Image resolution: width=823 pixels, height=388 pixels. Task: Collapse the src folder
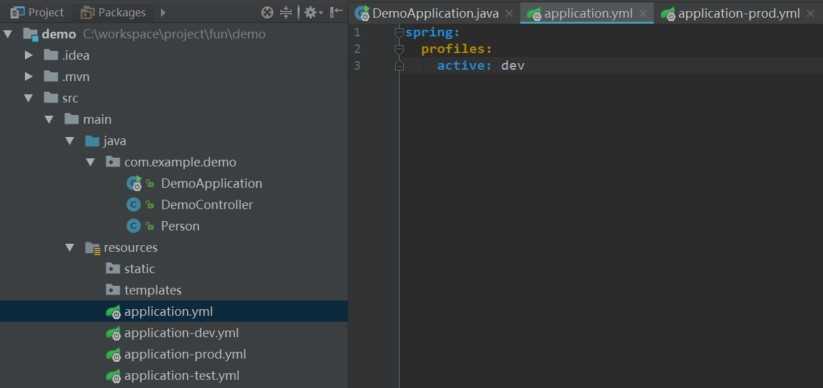pyautogui.click(x=28, y=98)
